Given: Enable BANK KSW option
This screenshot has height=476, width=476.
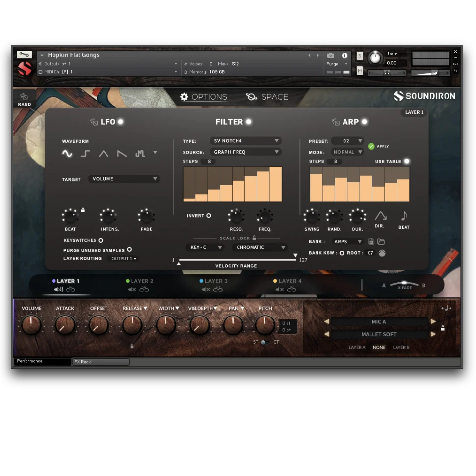Looking at the screenshot, I should [x=342, y=253].
